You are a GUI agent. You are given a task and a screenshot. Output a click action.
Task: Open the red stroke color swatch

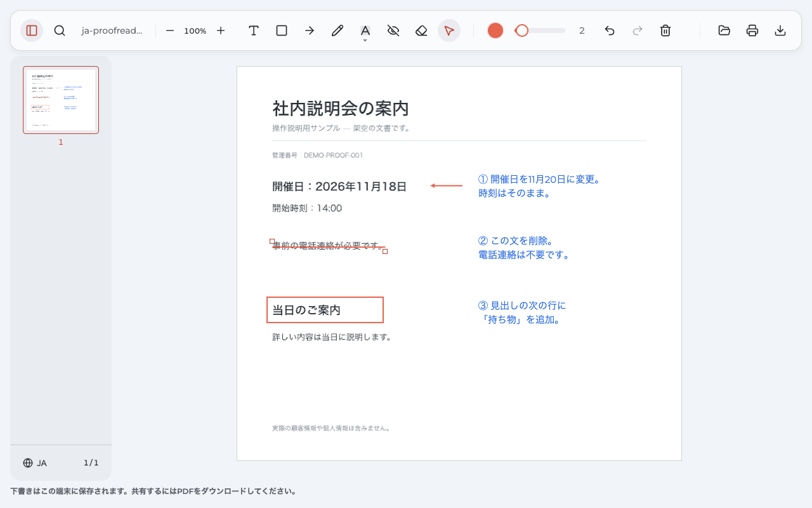(495, 30)
